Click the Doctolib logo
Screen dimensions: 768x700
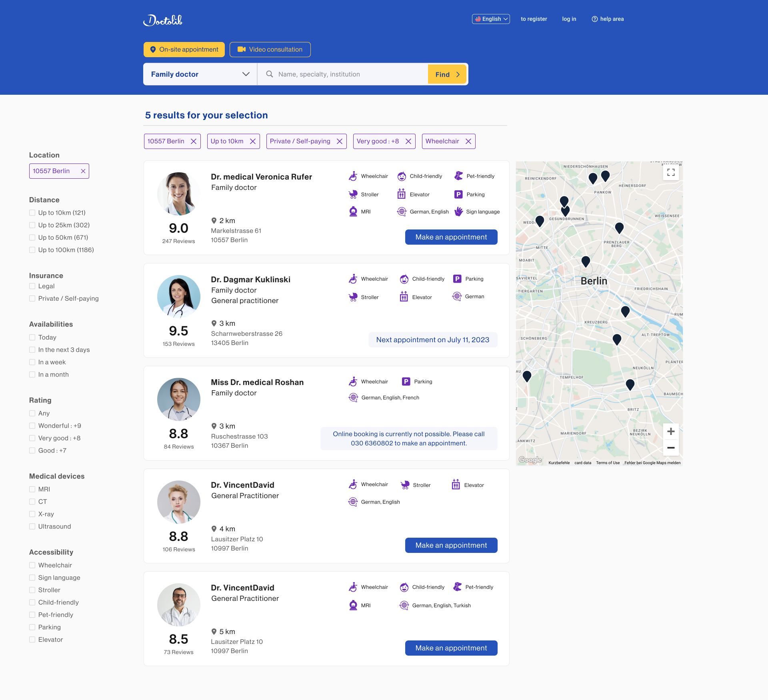[x=163, y=20]
